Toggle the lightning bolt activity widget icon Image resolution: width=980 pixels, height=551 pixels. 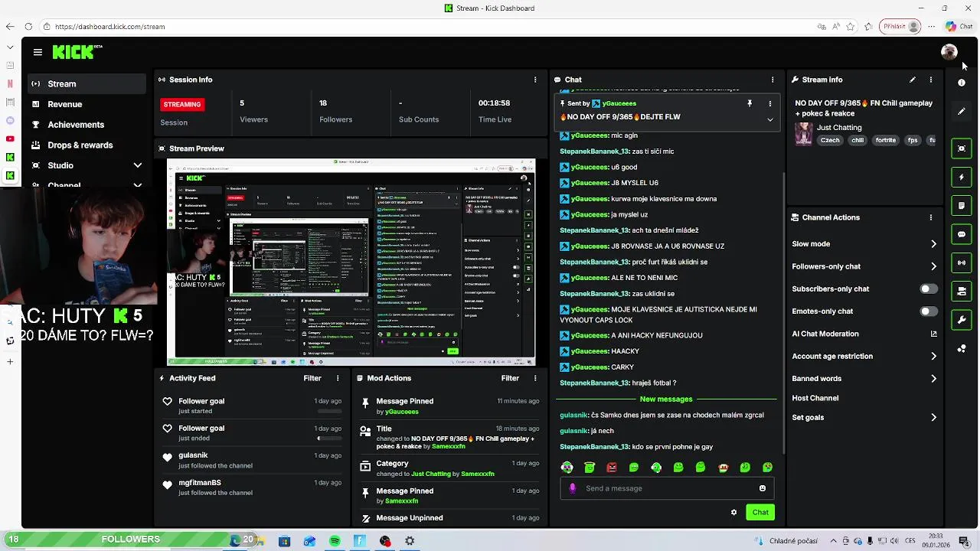962,178
